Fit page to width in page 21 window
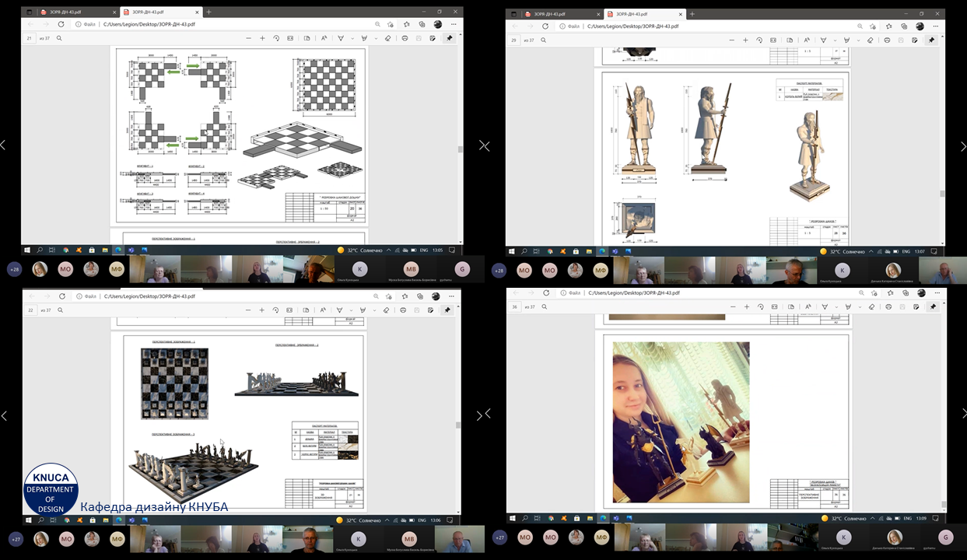This screenshot has height=560, width=967. 290,38
